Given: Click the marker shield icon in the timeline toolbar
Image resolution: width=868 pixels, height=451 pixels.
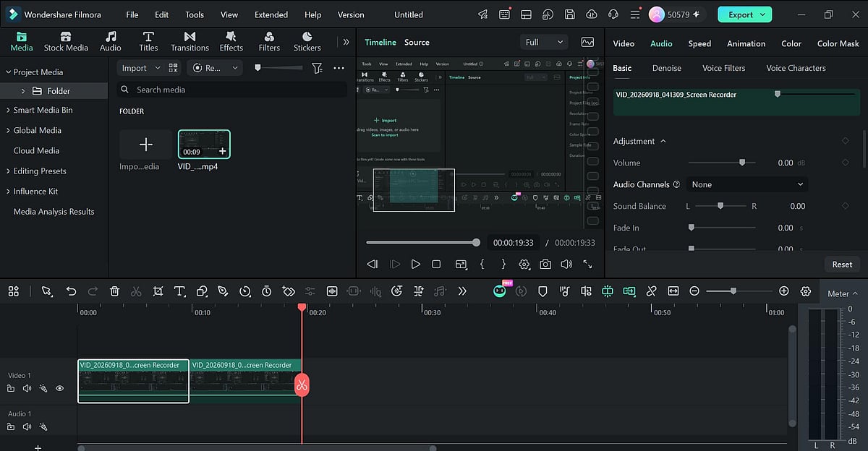Looking at the screenshot, I should point(542,291).
